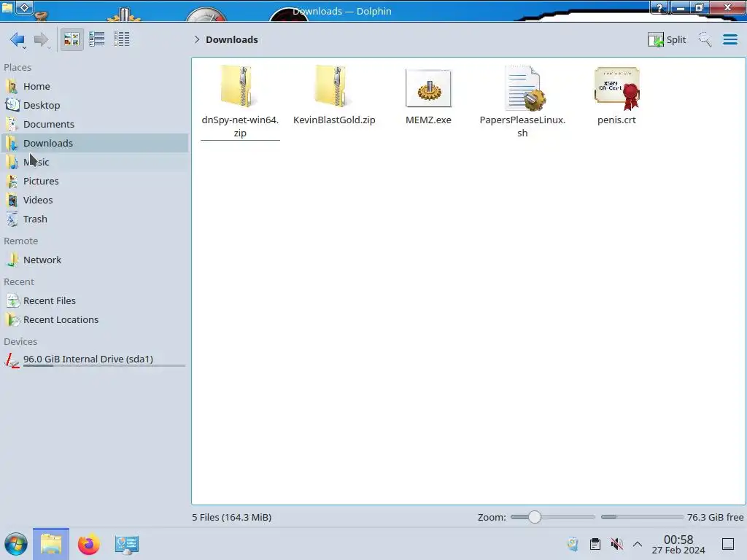This screenshot has height=560, width=747.
Task: Open the window Help question-mark button
Action: (659, 7)
